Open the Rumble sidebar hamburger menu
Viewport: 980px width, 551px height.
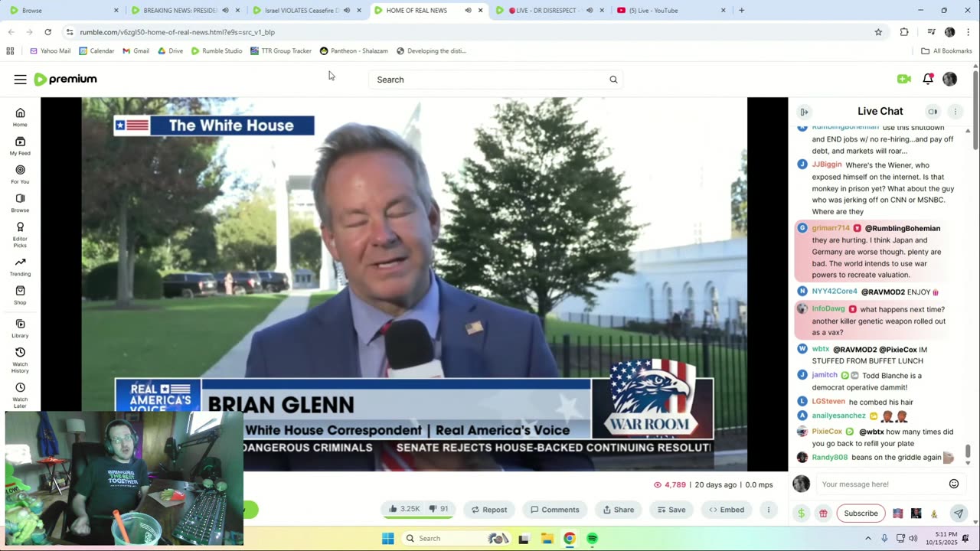(20, 80)
